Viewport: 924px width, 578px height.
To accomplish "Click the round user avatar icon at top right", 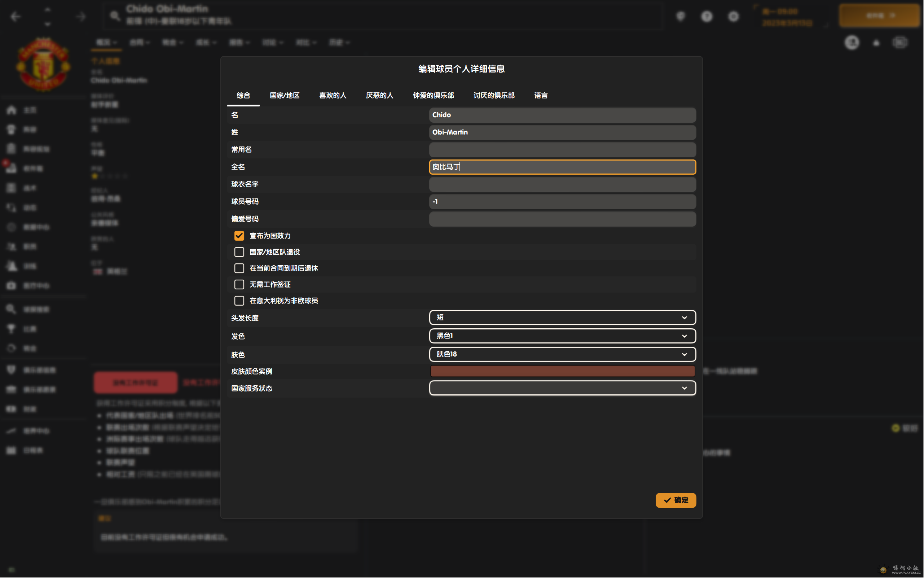I will (x=852, y=43).
